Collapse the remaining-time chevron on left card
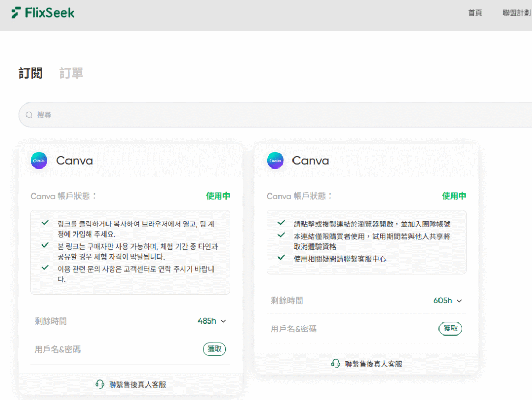 (x=224, y=321)
